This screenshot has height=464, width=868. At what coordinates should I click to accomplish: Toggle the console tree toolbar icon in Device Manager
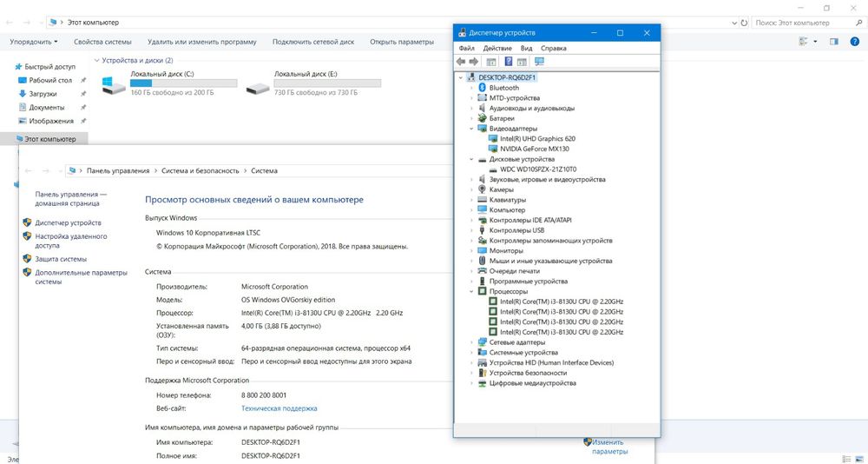point(491,62)
